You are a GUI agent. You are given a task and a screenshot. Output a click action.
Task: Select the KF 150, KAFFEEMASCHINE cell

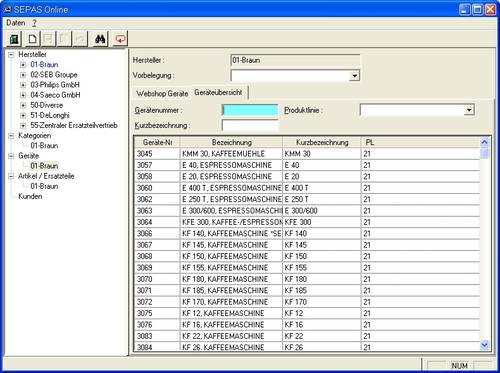[x=231, y=256]
